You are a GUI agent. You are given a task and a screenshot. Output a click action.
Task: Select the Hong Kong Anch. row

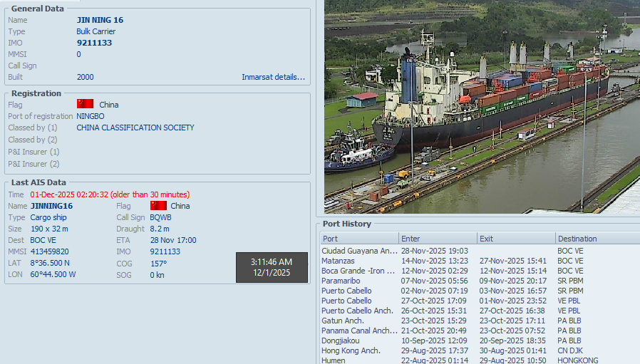(480, 350)
